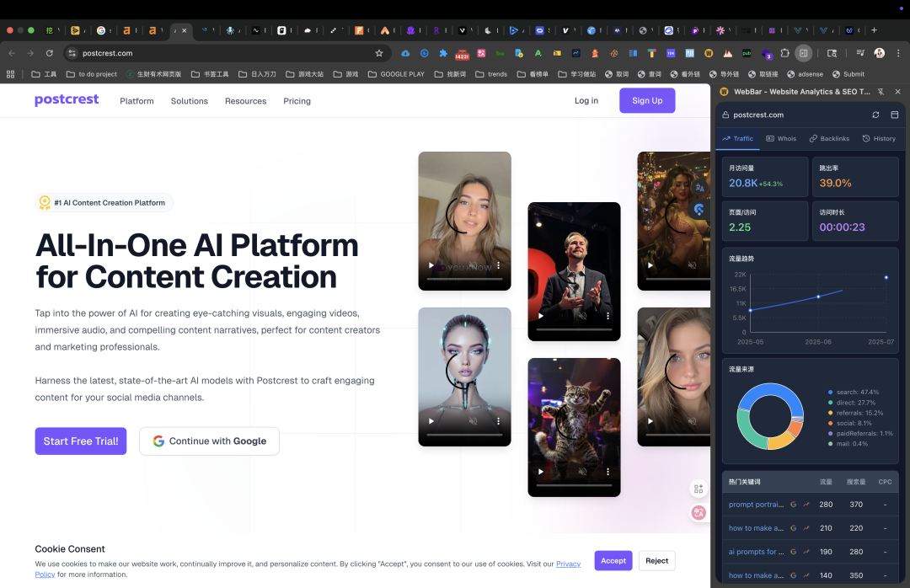The width and height of the screenshot is (910, 588).
Task: Open the Privacy Policy link
Action: point(568,564)
